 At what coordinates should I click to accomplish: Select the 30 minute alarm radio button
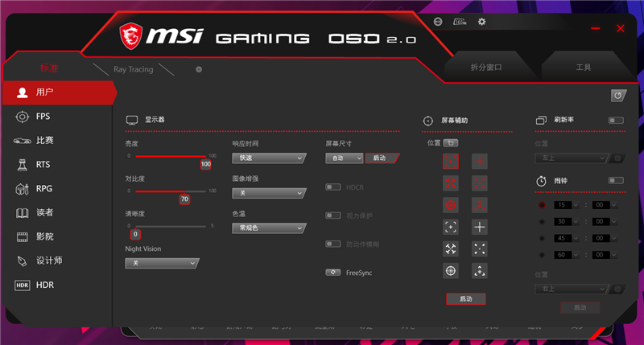[x=542, y=221]
